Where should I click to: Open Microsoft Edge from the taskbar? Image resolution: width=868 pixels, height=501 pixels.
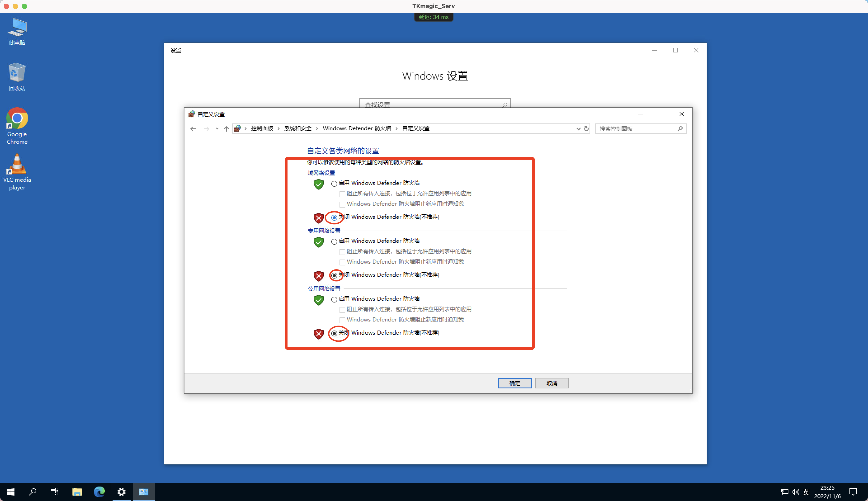pyautogui.click(x=99, y=492)
